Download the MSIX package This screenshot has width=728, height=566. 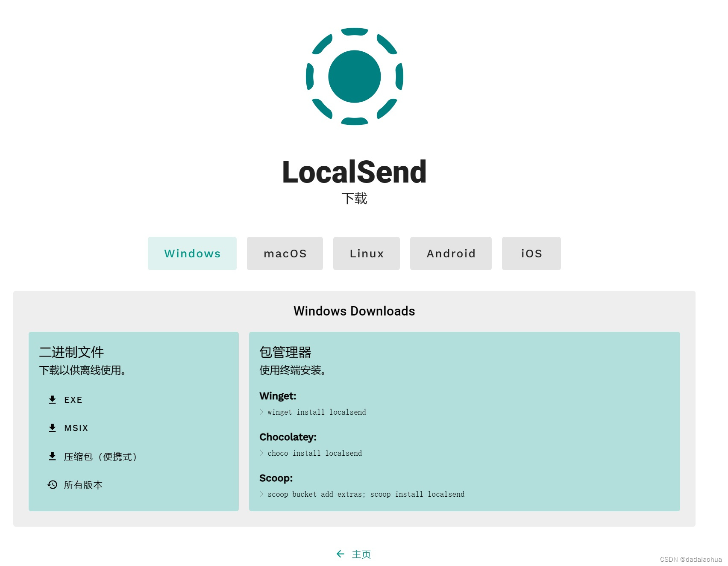tap(68, 428)
